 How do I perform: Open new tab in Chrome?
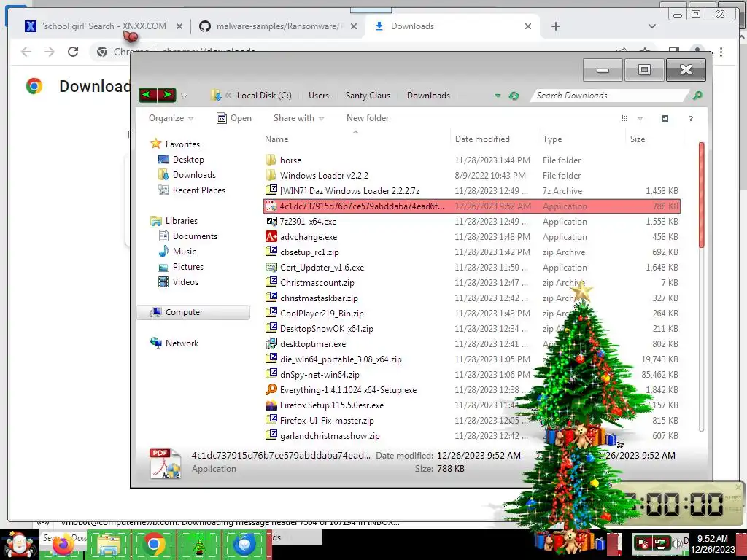pyautogui.click(x=555, y=26)
